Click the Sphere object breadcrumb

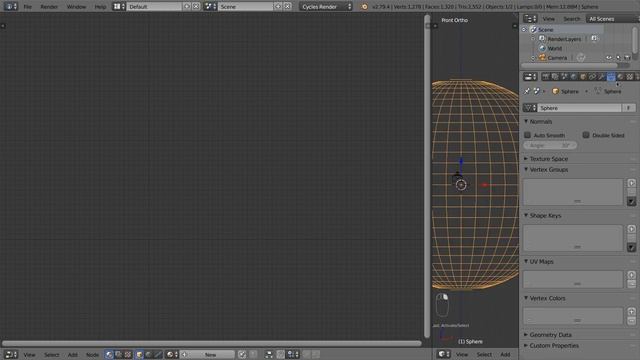pyautogui.click(x=565, y=91)
